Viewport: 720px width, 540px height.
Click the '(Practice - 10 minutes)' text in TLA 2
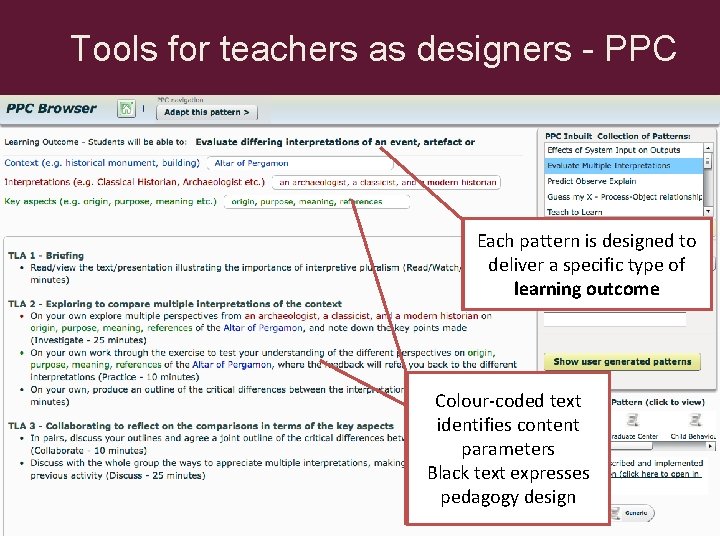point(149,377)
